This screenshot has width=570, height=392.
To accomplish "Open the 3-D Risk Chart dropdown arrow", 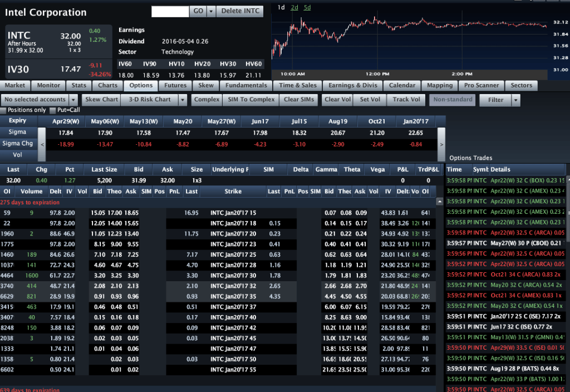I will 183,100.
